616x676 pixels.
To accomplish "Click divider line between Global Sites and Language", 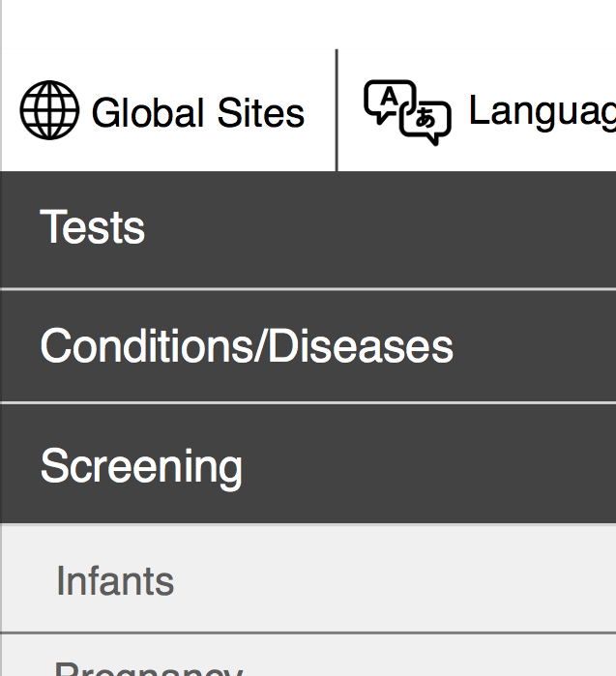I will click(337, 110).
